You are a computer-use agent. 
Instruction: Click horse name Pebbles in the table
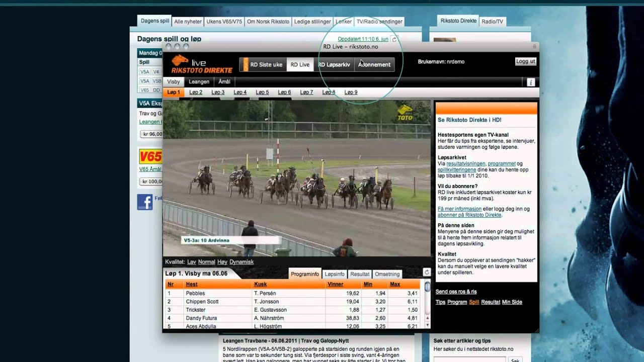click(x=196, y=293)
